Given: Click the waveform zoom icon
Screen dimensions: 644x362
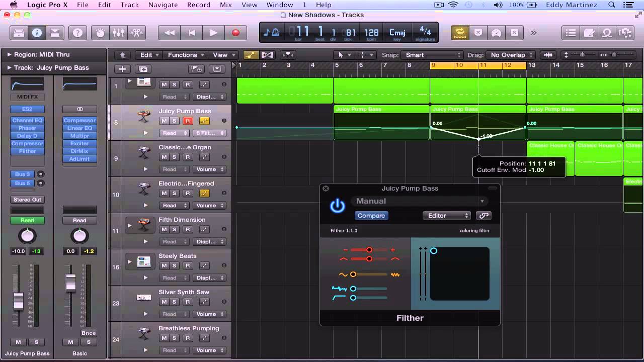Looking at the screenshot, I should click(548, 55).
